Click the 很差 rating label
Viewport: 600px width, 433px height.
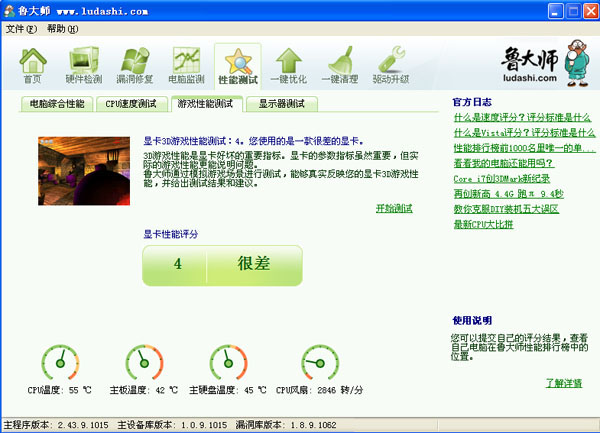click(254, 264)
